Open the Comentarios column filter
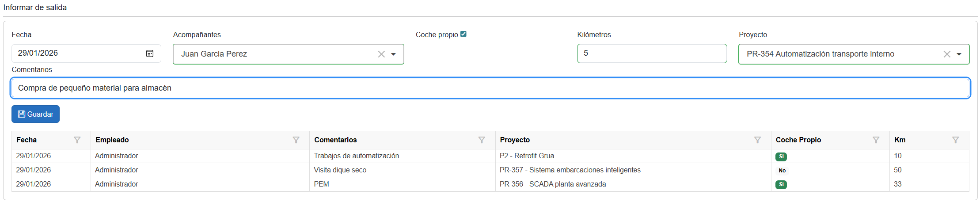 482,140
